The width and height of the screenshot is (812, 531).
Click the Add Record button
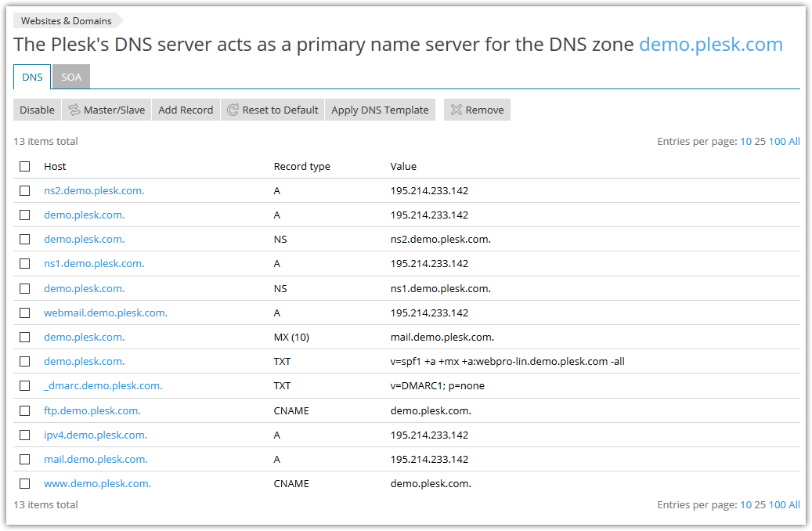pos(186,110)
